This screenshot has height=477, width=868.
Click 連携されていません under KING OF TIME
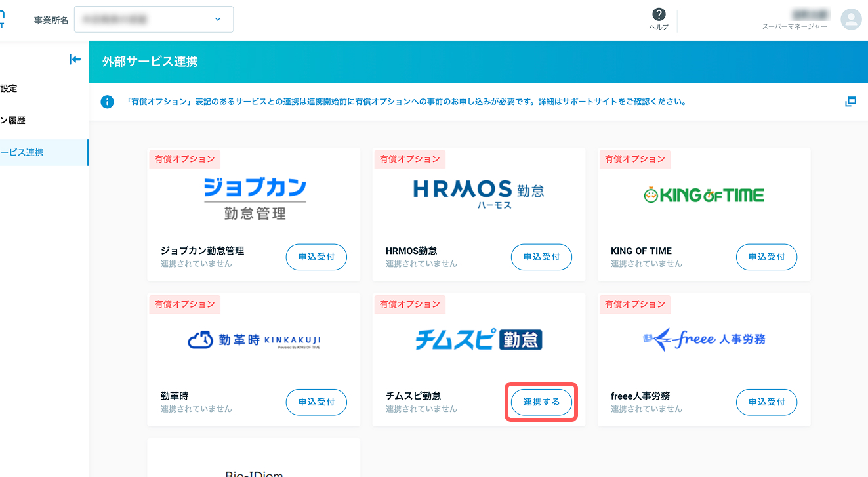pyautogui.click(x=646, y=264)
